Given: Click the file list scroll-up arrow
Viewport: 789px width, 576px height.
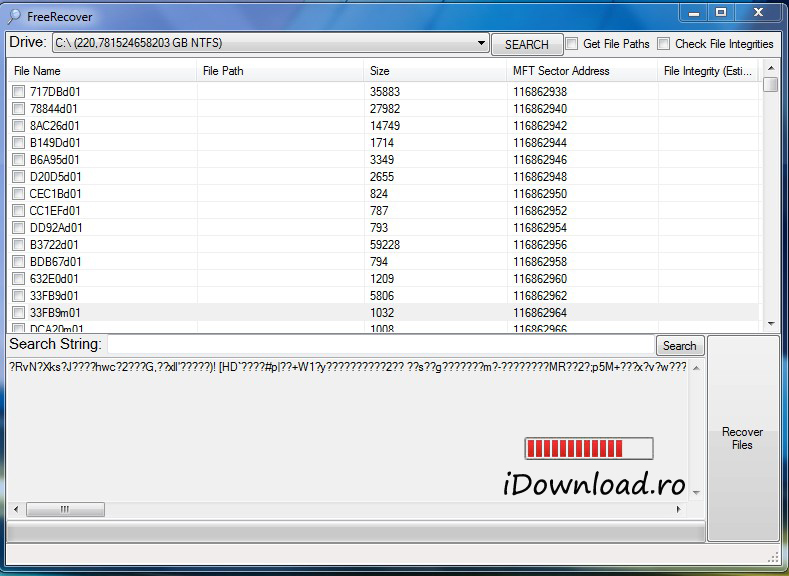Looking at the screenshot, I should [x=770, y=69].
